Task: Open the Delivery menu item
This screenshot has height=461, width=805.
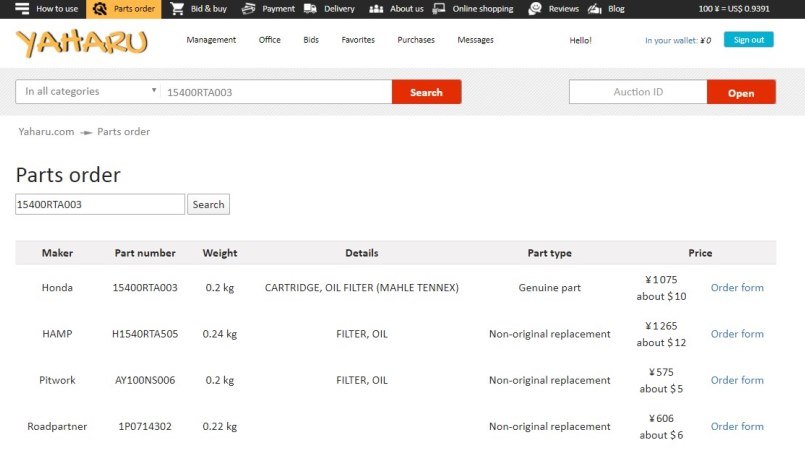Action: (339, 9)
